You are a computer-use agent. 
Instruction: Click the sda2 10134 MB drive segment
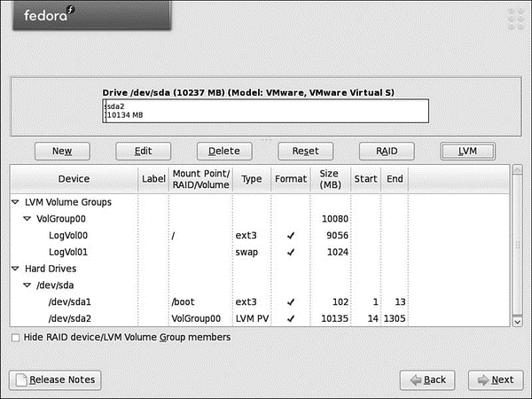(268, 111)
